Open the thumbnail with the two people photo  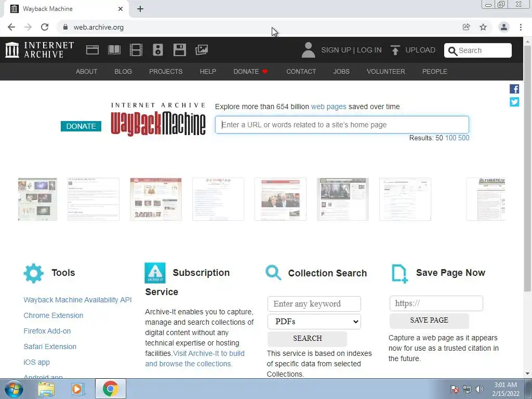coord(280,199)
